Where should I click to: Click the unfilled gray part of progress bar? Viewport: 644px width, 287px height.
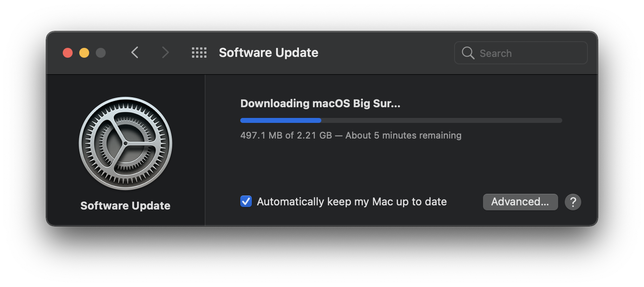coord(442,120)
